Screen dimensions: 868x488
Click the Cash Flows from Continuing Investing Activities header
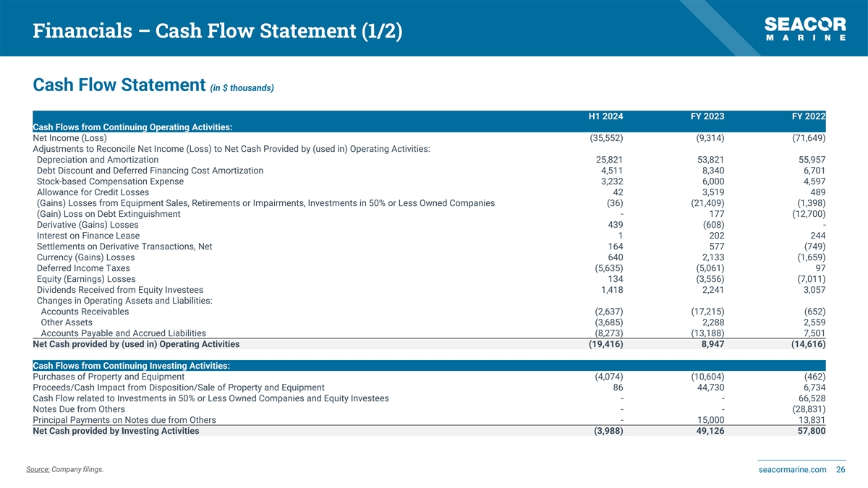(x=132, y=366)
